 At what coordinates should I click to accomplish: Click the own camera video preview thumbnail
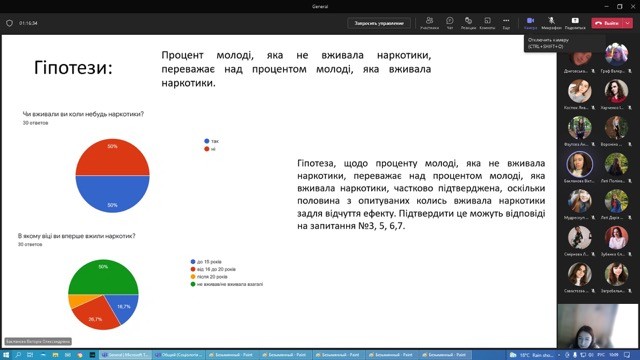(x=598, y=326)
